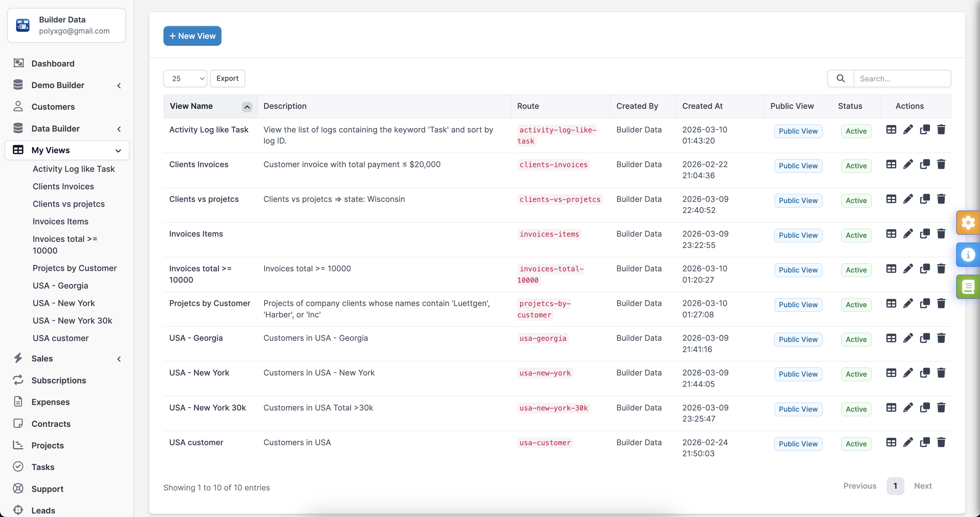Click the search magnifier icon
The image size is (980, 517).
841,78
